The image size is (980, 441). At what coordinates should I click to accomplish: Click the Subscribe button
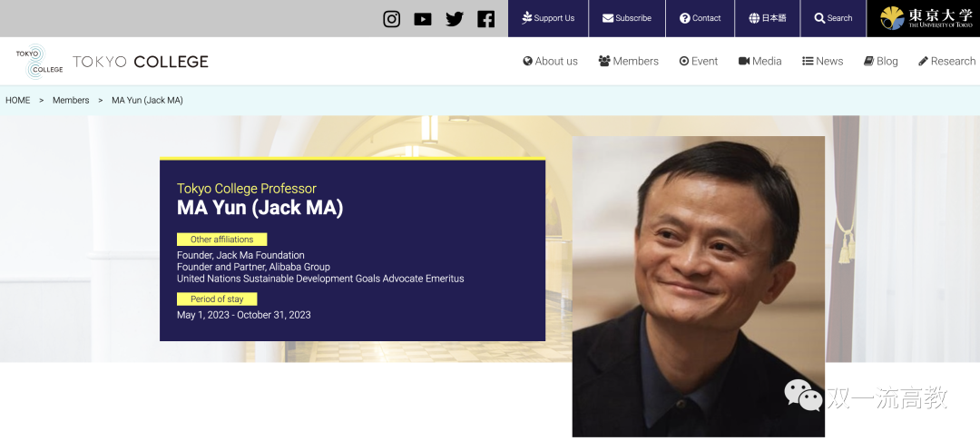click(x=627, y=18)
